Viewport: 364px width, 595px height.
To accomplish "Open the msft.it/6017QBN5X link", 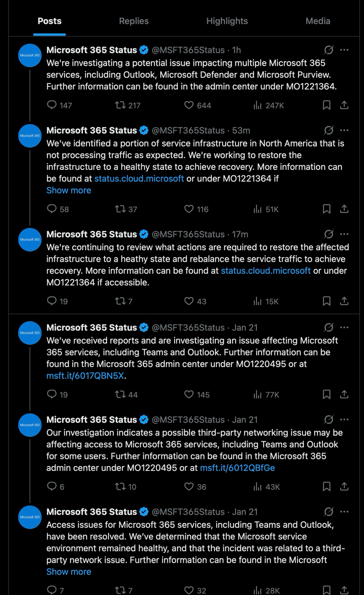I will pyautogui.click(x=85, y=376).
